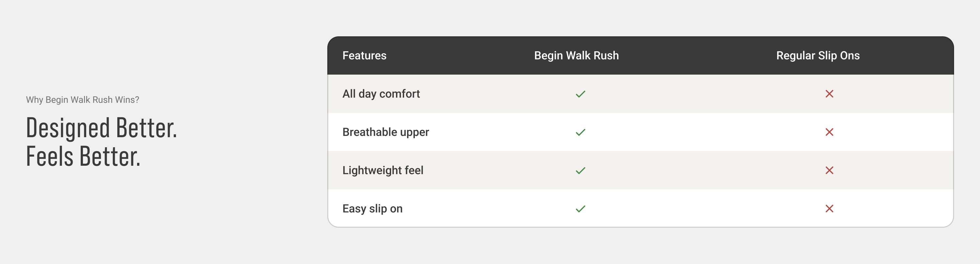The height and width of the screenshot is (264, 980).
Task: Click the word Rush in the subtitle
Action: pyautogui.click(x=102, y=100)
